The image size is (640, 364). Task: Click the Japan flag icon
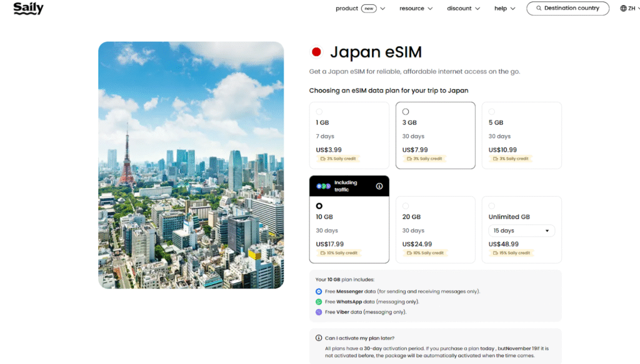point(316,52)
